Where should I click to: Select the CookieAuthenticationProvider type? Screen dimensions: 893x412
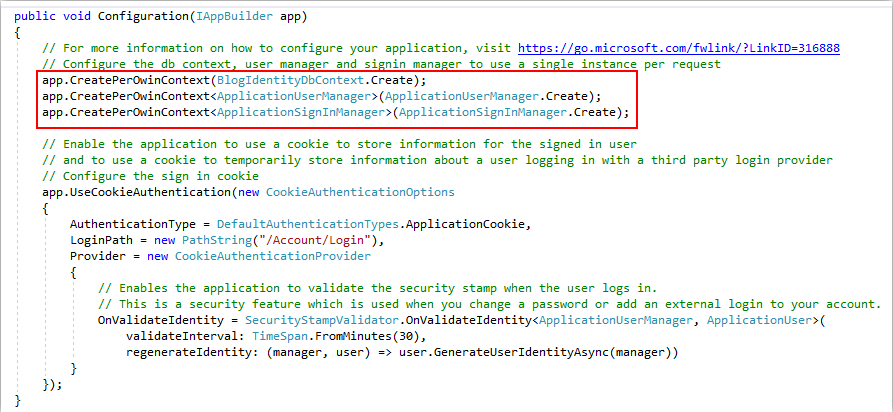[x=273, y=256]
